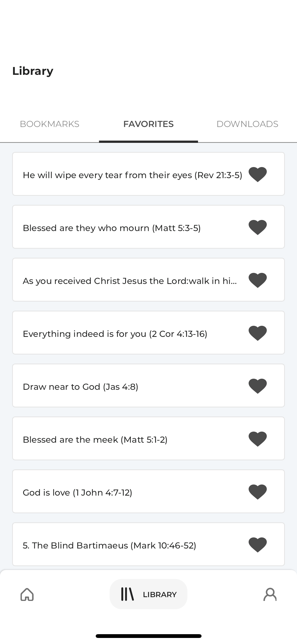Open the Downloads tab

pos(247,124)
